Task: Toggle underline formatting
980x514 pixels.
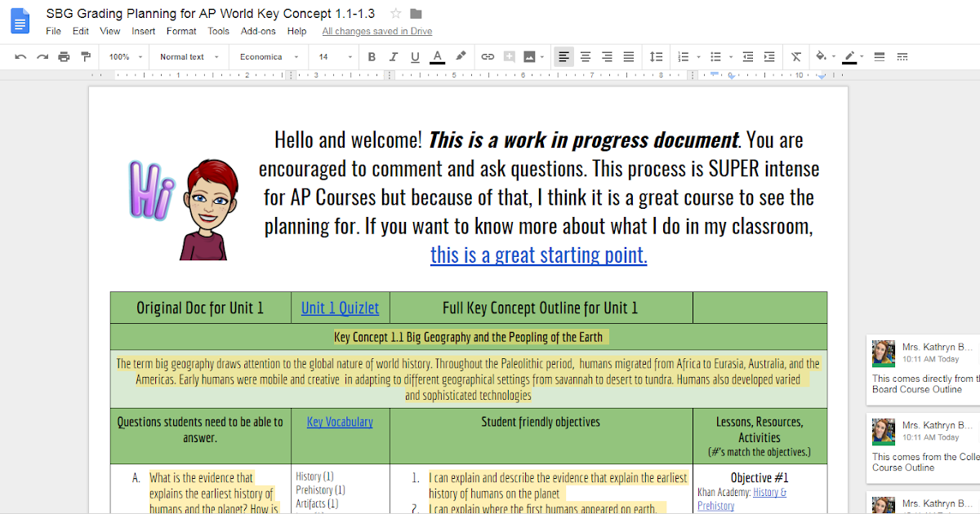Action: coord(416,56)
